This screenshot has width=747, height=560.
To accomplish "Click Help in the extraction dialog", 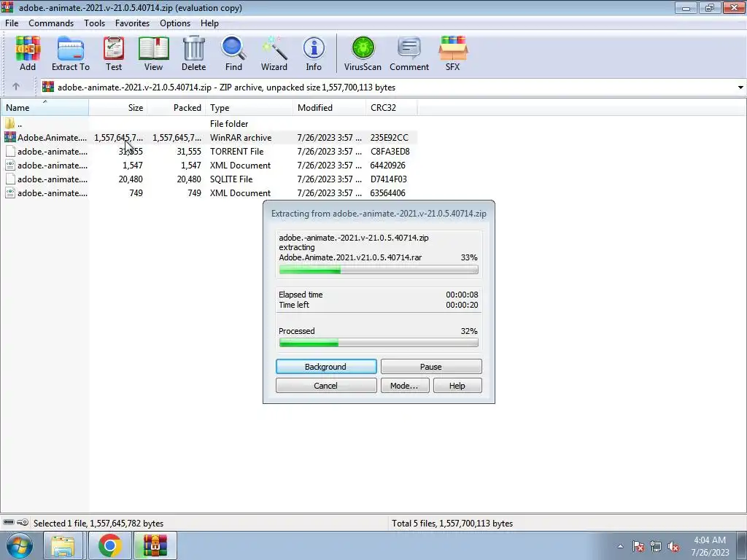I will 457,385.
